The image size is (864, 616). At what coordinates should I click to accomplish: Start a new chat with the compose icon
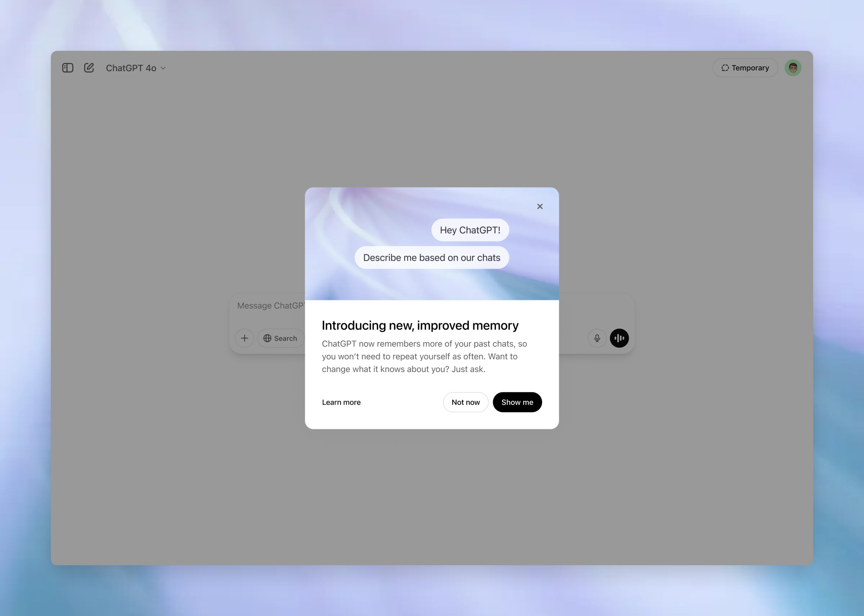tap(89, 67)
